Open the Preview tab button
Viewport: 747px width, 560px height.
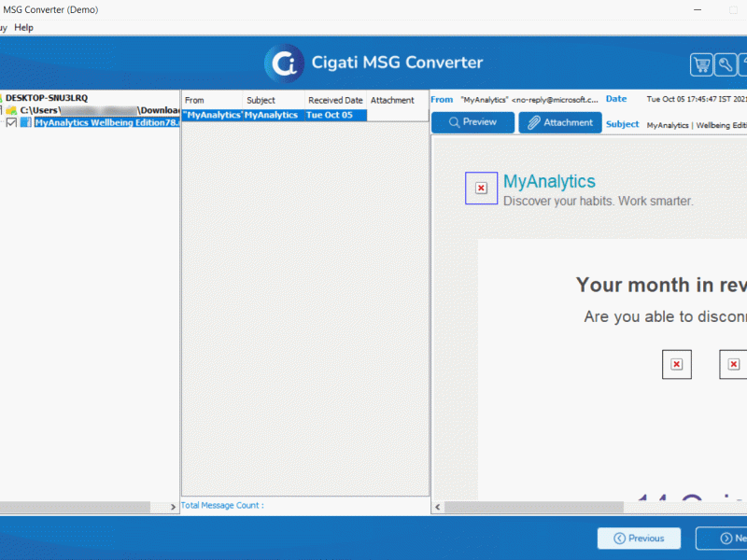coord(472,122)
